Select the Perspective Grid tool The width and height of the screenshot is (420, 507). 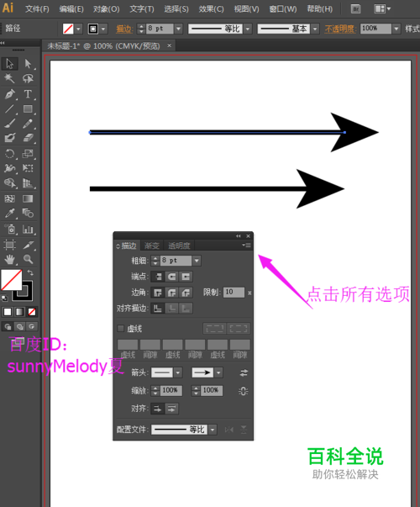(28, 183)
